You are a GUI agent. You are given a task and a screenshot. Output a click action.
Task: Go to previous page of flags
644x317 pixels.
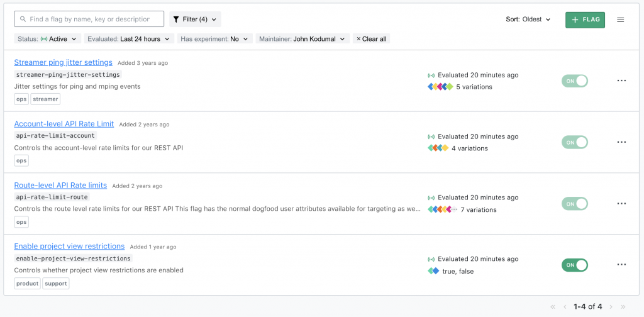point(565,307)
